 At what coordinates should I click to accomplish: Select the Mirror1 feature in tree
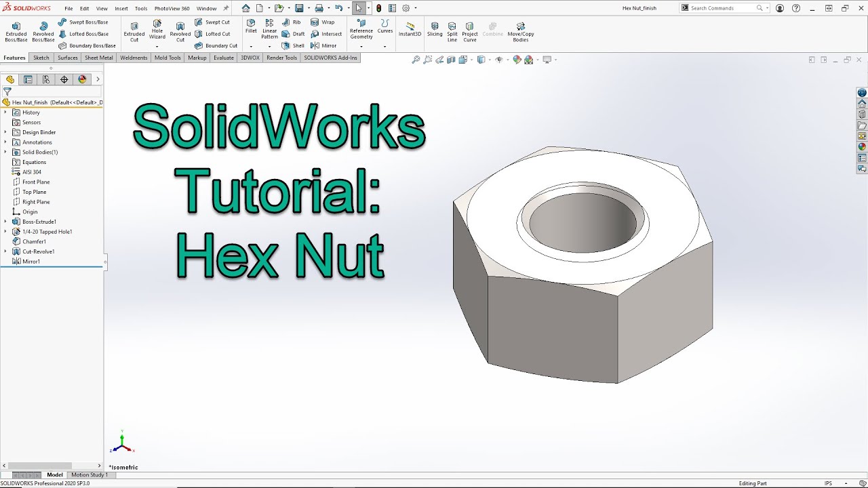point(26,262)
